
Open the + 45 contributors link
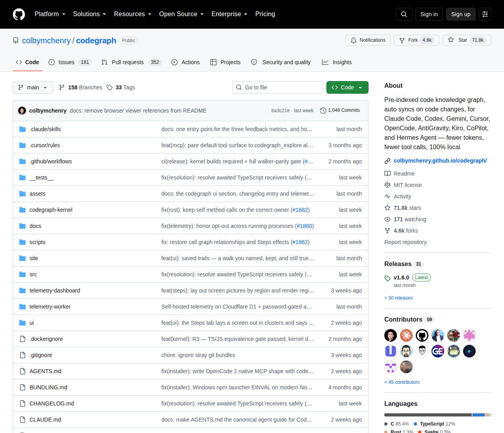tap(402, 382)
